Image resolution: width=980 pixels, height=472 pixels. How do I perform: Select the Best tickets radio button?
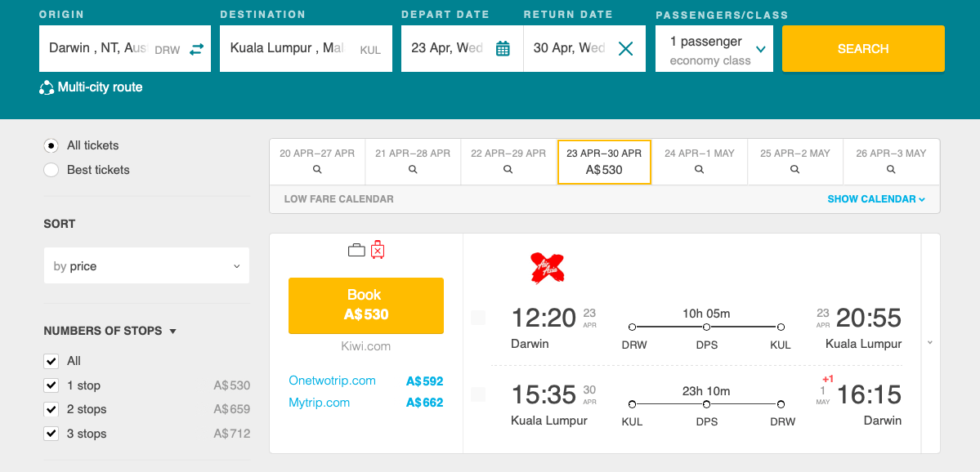51,170
